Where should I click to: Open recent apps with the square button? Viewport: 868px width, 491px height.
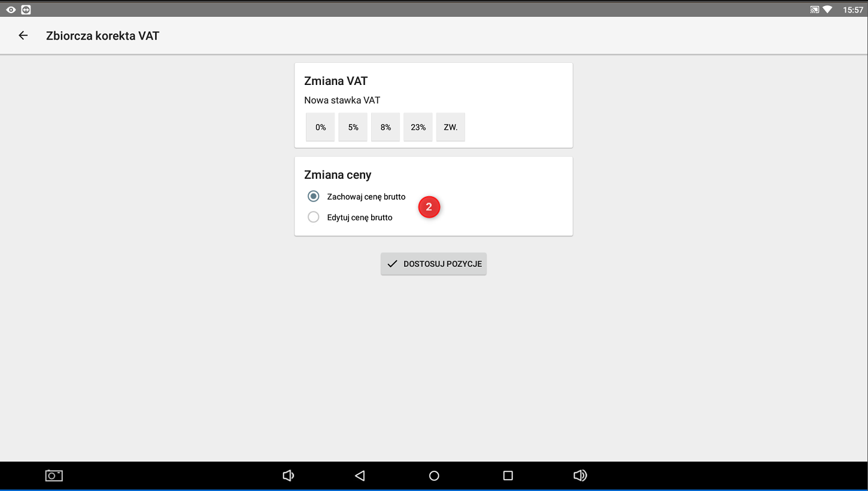508,475
